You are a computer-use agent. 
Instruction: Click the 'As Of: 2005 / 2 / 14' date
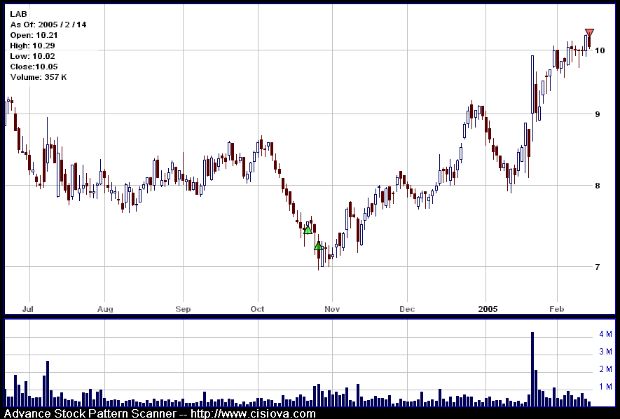click(x=48, y=25)
